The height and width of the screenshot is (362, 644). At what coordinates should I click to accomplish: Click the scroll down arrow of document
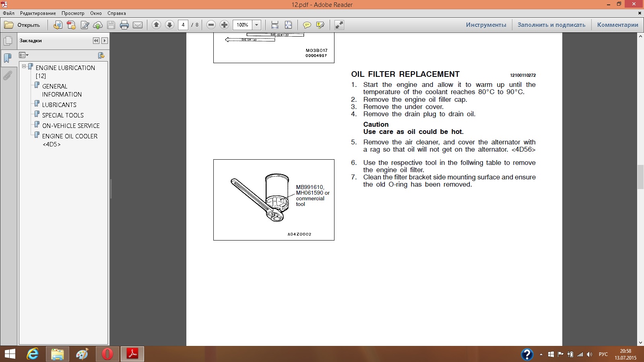640,342
